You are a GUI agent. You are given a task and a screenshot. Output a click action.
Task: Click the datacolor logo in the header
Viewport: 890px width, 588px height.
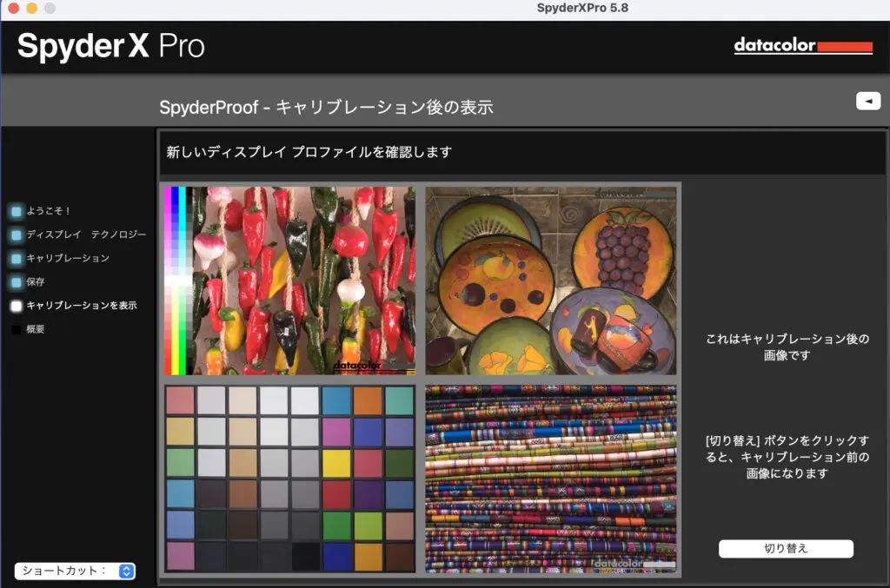tap(801, 46)
